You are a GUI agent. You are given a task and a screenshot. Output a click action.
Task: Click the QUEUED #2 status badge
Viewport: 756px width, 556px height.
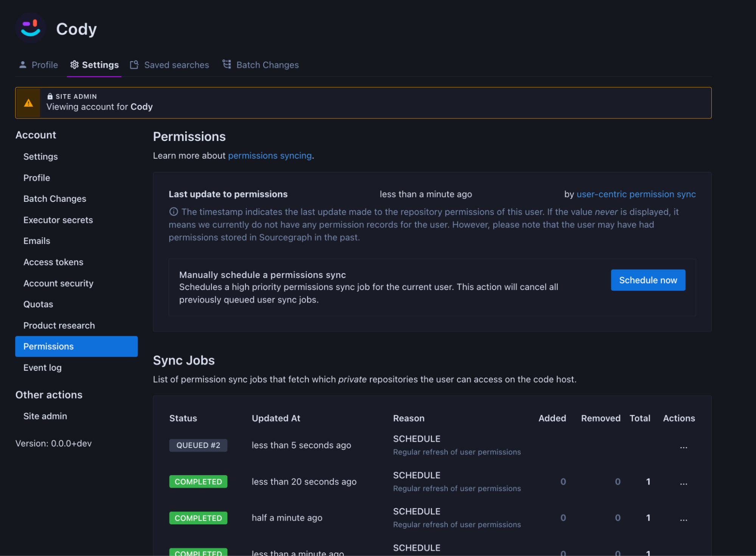coord(198,445)
